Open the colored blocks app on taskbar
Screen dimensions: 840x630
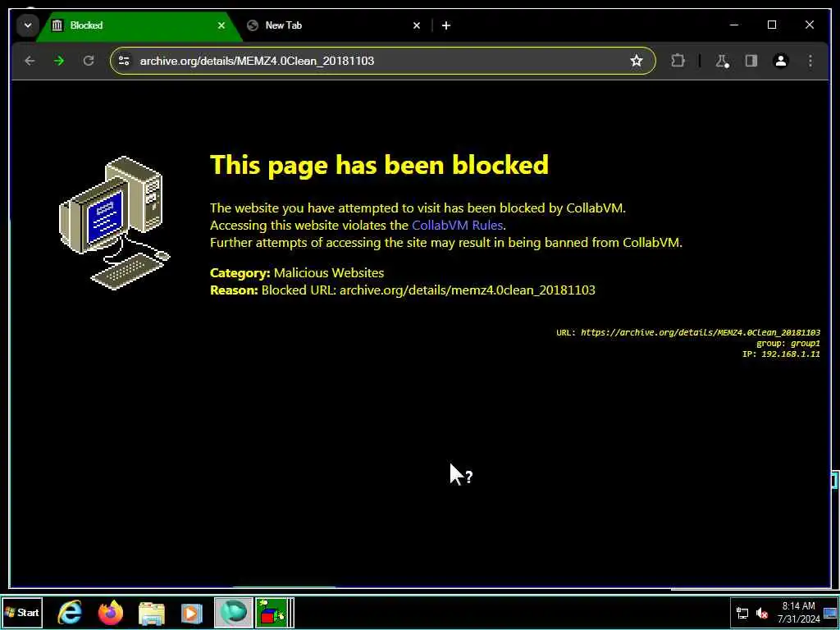pos(274,613)
